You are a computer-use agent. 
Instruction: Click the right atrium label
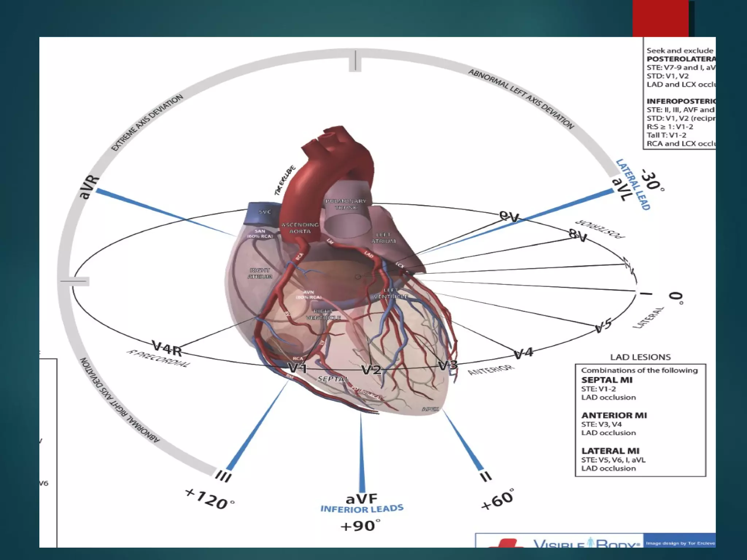[260, 273]
